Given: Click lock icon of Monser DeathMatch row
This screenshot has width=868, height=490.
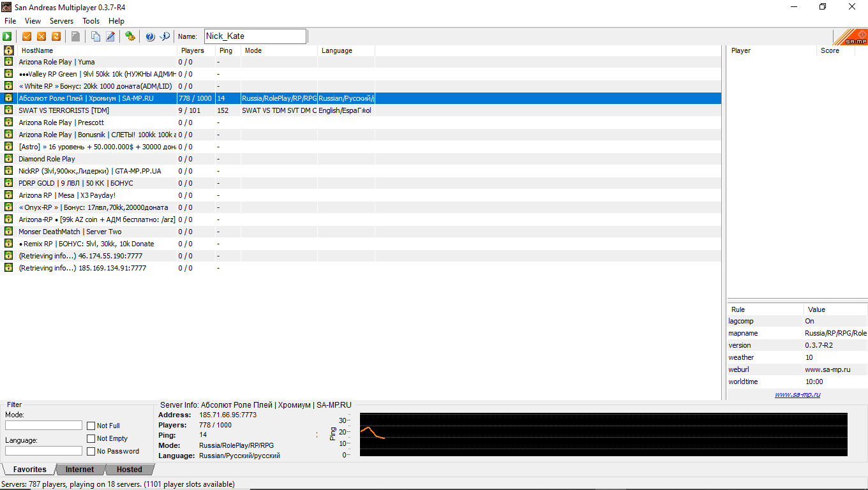Looking at the screenshot, I should pos(8,232).
